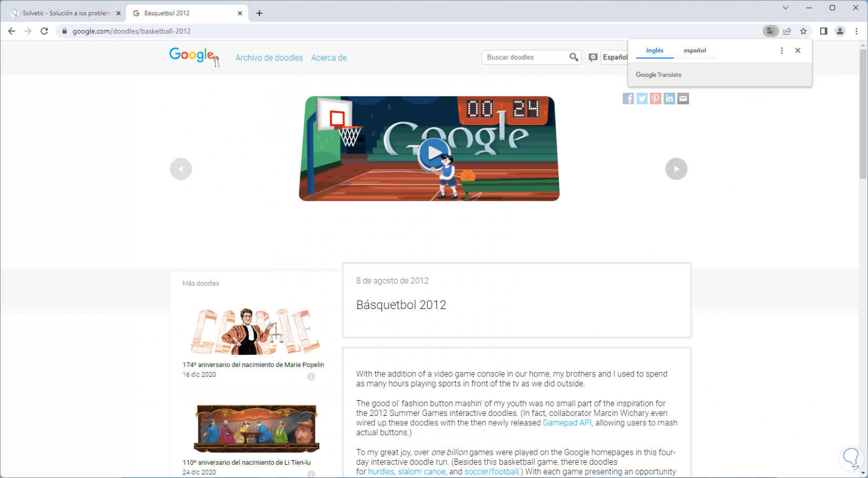868x478 pixels.
Task: Open the Li Tien-lu doodle thumbnail
Action: 257,429
